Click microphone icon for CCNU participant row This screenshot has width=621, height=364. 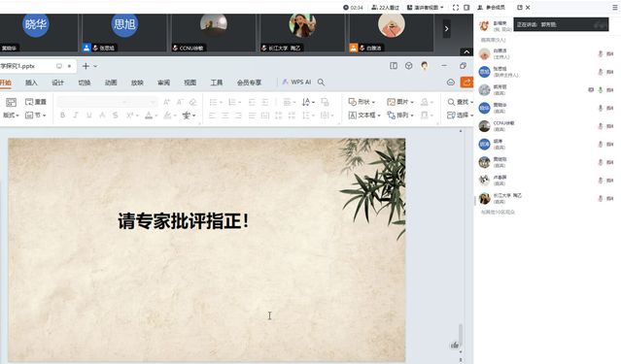tap(601, 126)
